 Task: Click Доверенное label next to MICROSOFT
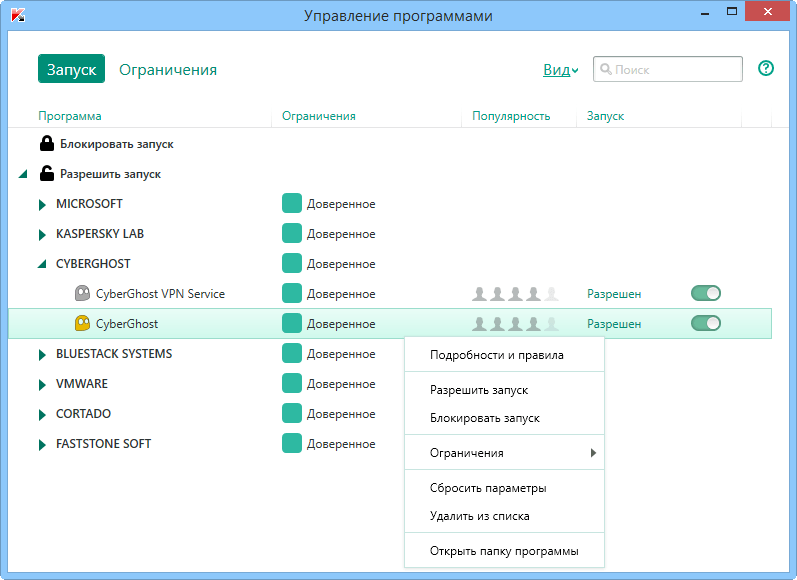341,204
